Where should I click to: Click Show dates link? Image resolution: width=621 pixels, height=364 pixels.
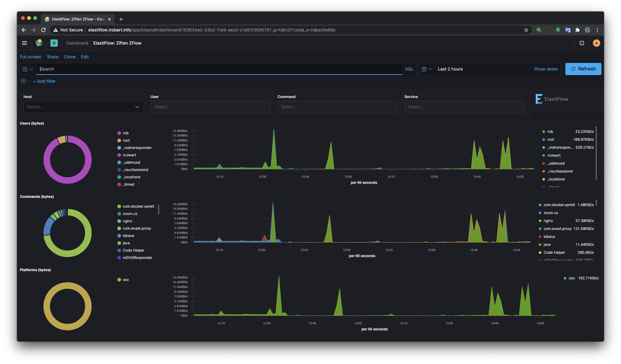click(546, 69)
